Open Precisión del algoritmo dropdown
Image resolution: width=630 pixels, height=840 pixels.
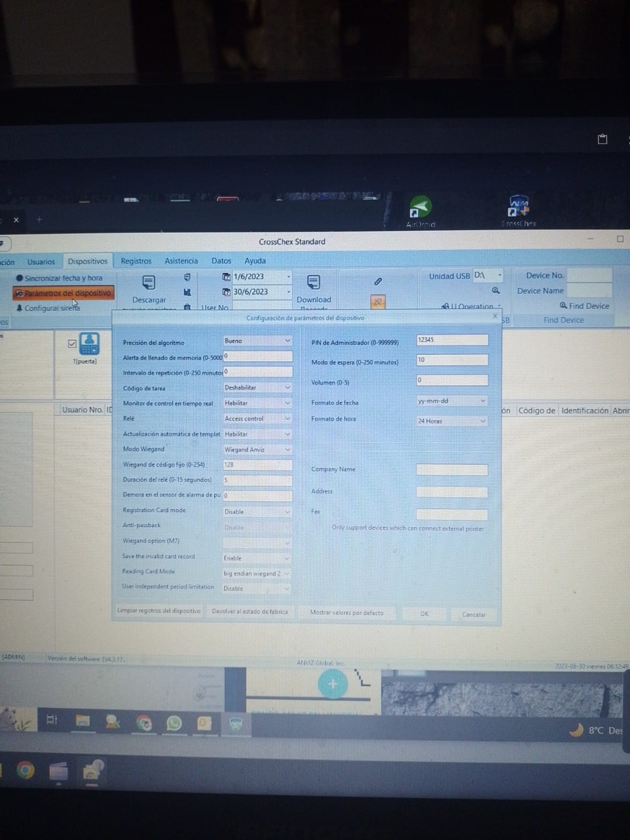257,341
